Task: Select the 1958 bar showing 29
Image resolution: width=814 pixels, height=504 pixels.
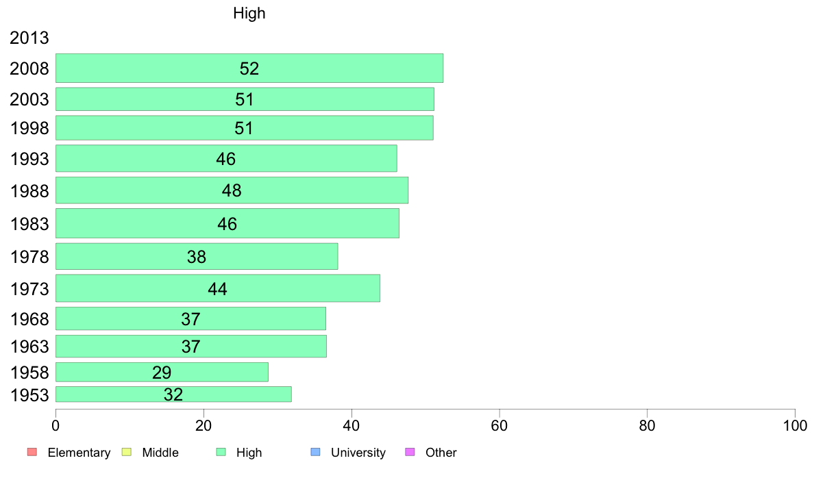Action: 162,372
